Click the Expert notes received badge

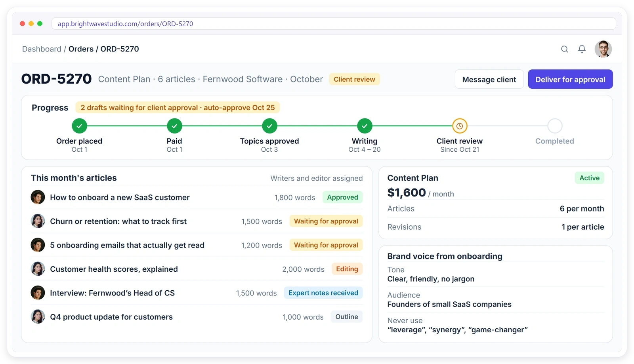coord(323,293)
